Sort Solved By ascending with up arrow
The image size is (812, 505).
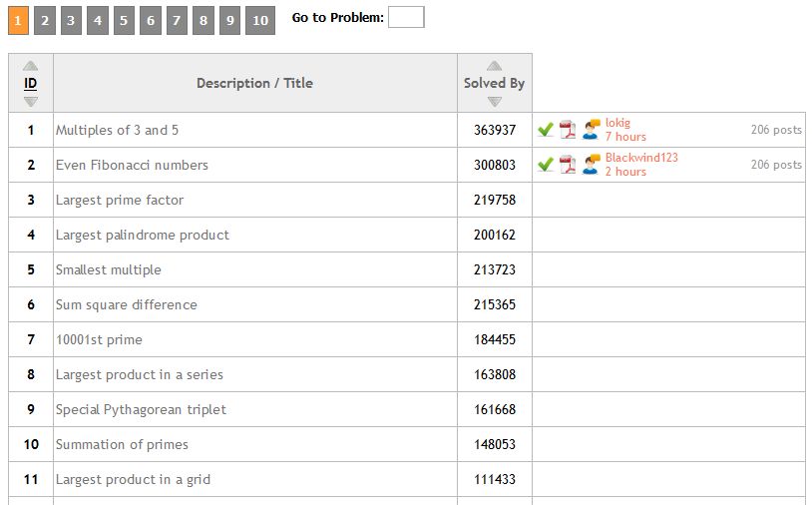(x=494, y=66)
